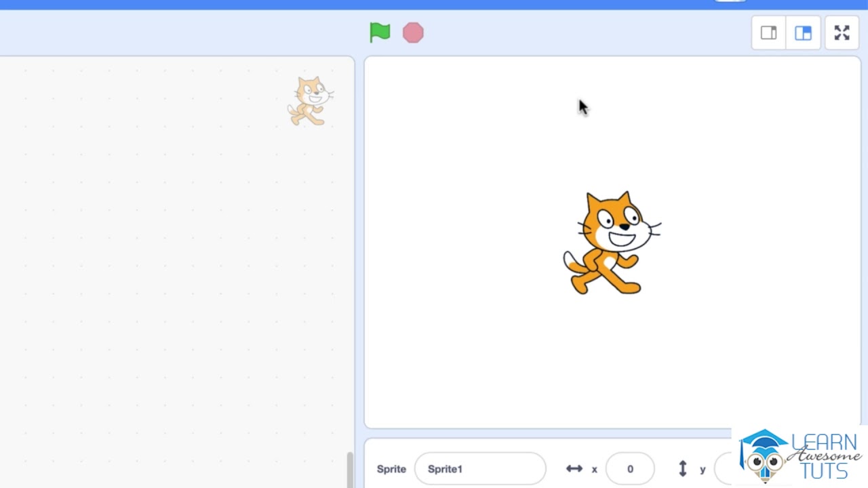868x488 pixels.
Task: Switch to large stage layout
Action: point(803,33)
